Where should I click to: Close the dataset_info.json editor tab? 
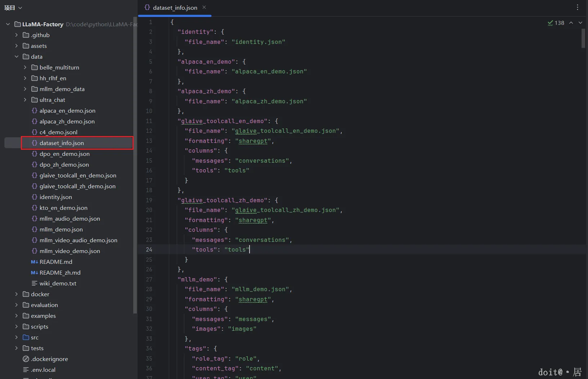(x=204, y=8)
